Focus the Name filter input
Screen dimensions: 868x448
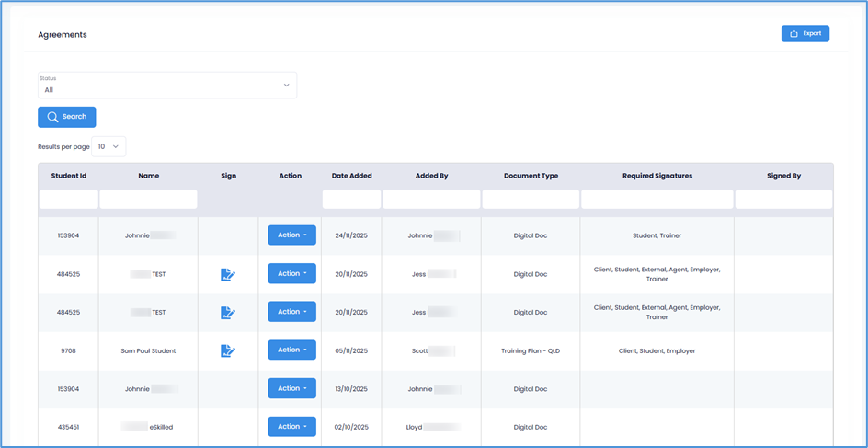pyautogui.click(x=148, y=200)
